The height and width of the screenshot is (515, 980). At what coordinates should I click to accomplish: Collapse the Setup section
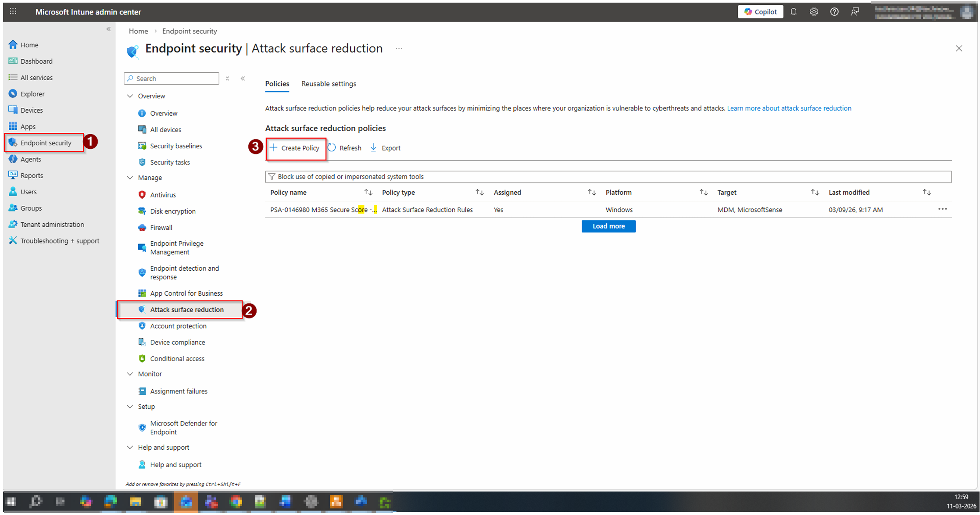[x=130, y=407]
